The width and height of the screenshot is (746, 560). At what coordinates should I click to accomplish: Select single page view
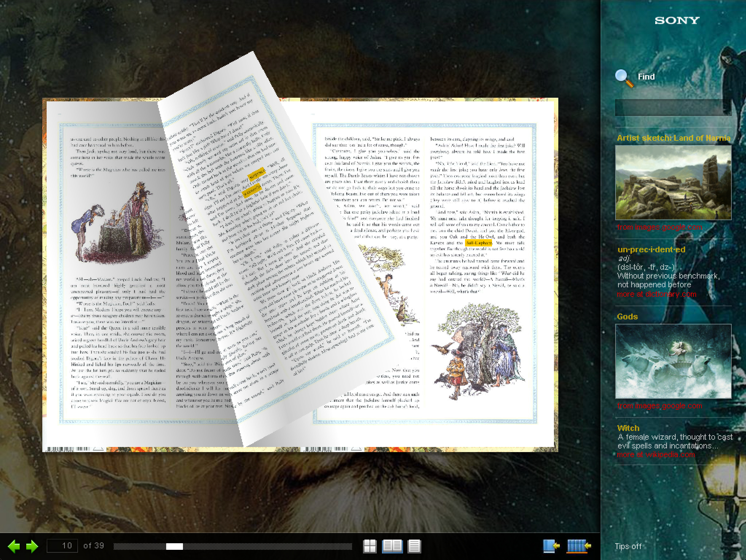coord(414,546)
